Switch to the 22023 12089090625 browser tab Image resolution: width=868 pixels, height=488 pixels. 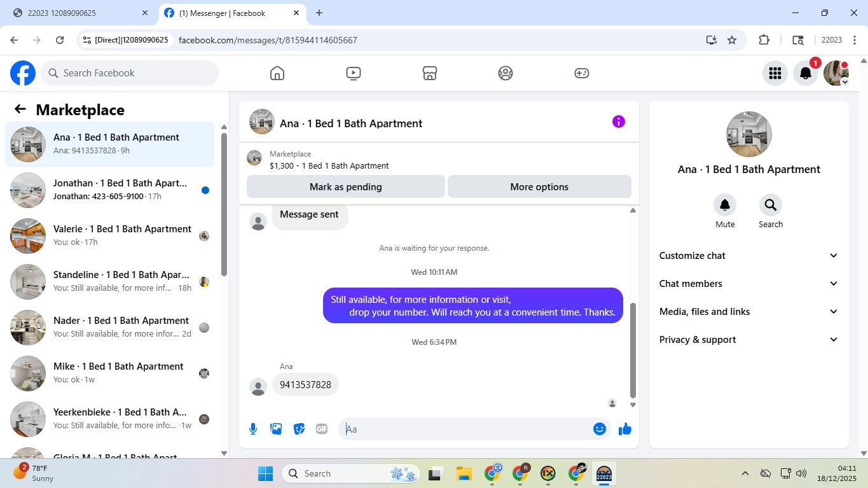click(x=79, y=13)
